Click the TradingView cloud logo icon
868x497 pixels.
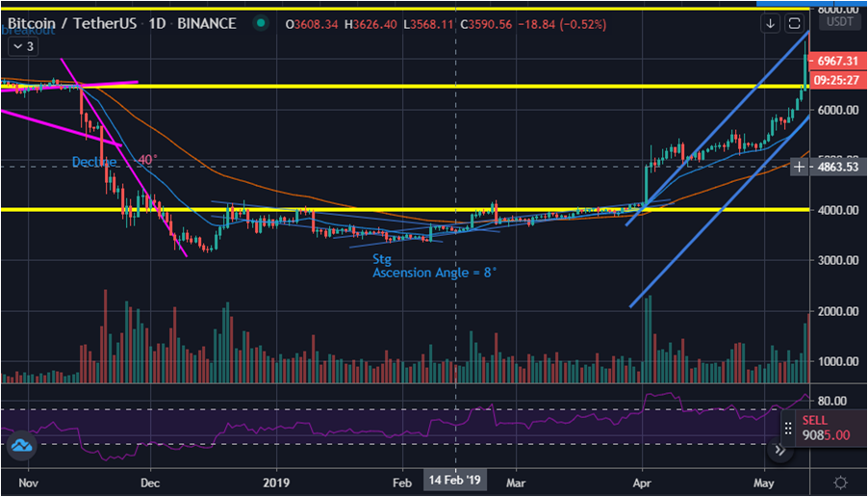(x=21, y=446)
